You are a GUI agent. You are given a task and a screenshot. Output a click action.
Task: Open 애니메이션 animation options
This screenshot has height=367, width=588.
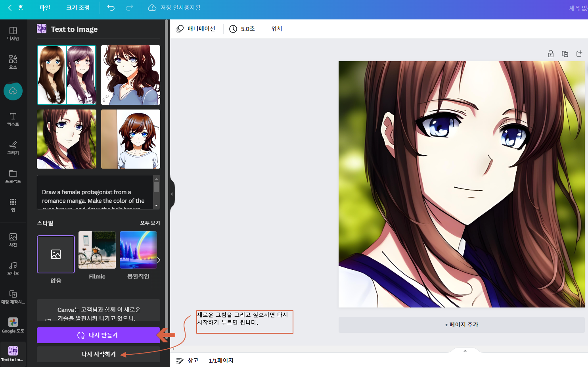(196, 29)
